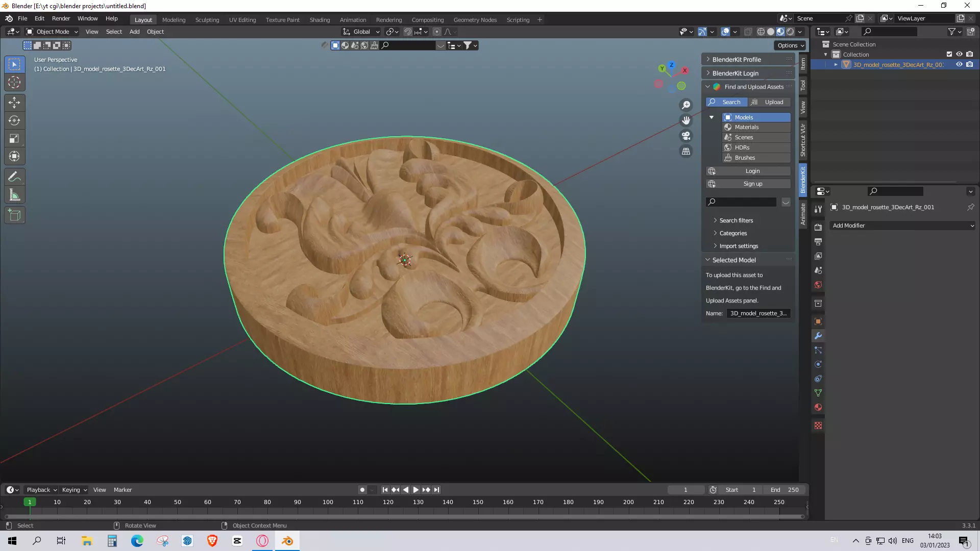Click the BlenderKit search text field
The width and height of the screenshot is (980, 551).
point(745,202)
